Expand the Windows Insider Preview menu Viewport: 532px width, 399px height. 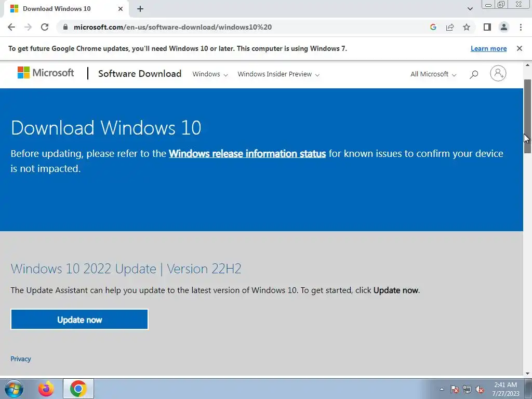[278, 74]
